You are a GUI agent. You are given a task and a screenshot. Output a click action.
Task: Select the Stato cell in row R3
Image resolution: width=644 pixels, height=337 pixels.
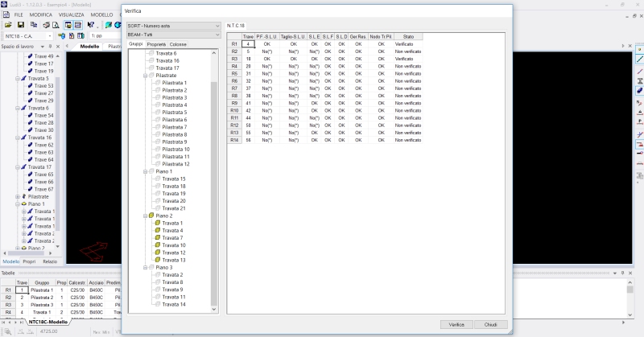(x=407, y=58)
